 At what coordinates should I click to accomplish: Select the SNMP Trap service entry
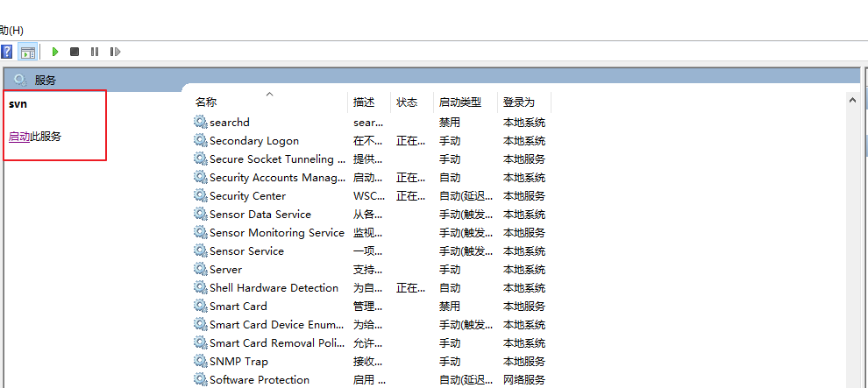238,361
